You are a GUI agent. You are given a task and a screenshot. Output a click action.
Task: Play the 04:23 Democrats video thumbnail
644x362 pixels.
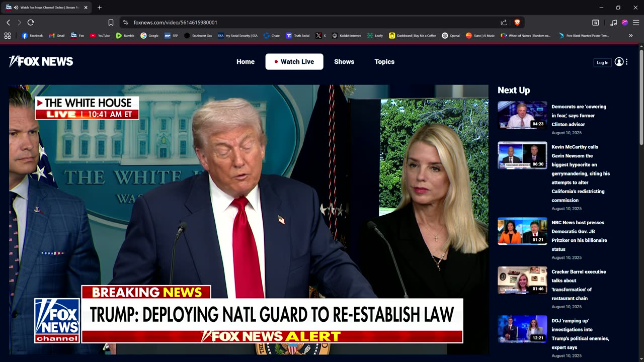522,115
